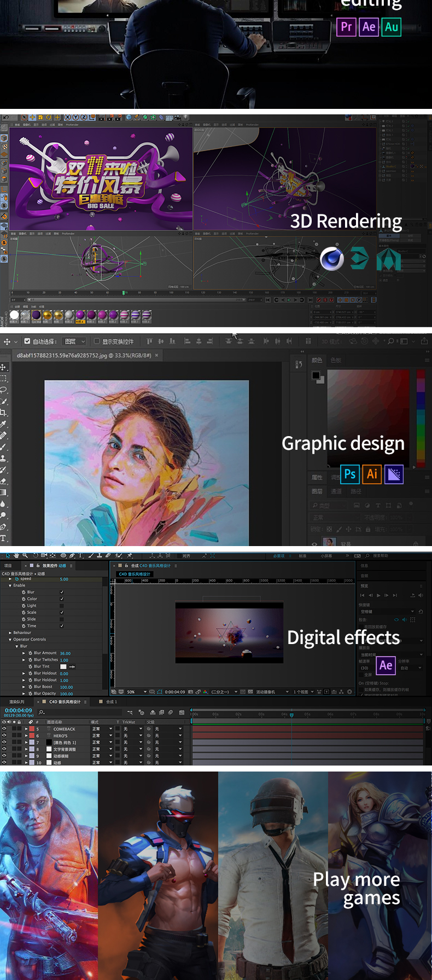Click the Audition Au icon
Viewport: 432px width, 980px height.
[392, 27]
